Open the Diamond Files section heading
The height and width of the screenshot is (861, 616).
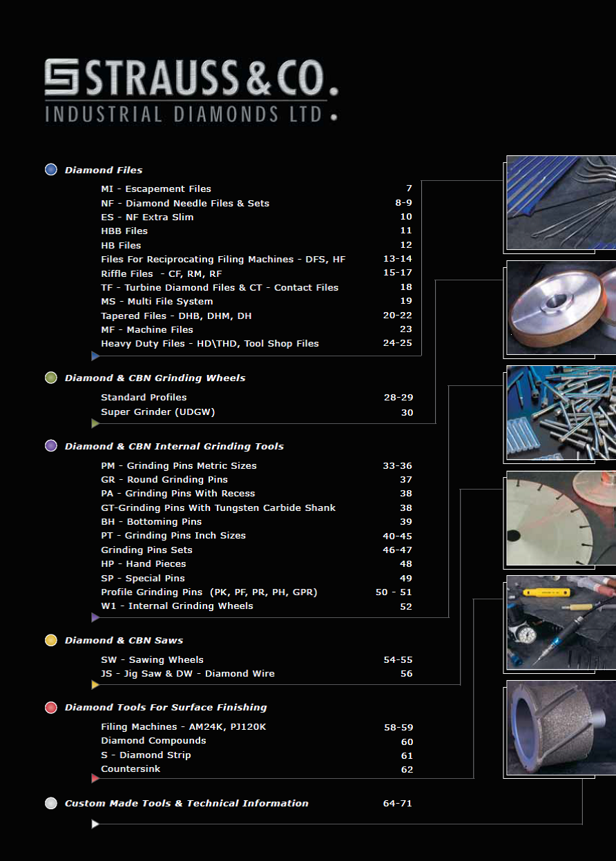(104, 170)
